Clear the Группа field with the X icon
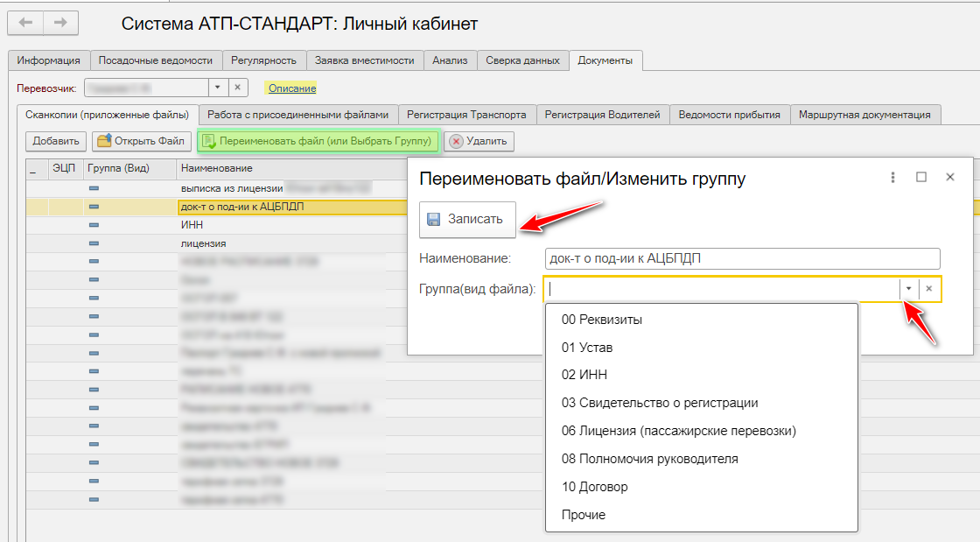980x542 pixels. click(929, 289)
